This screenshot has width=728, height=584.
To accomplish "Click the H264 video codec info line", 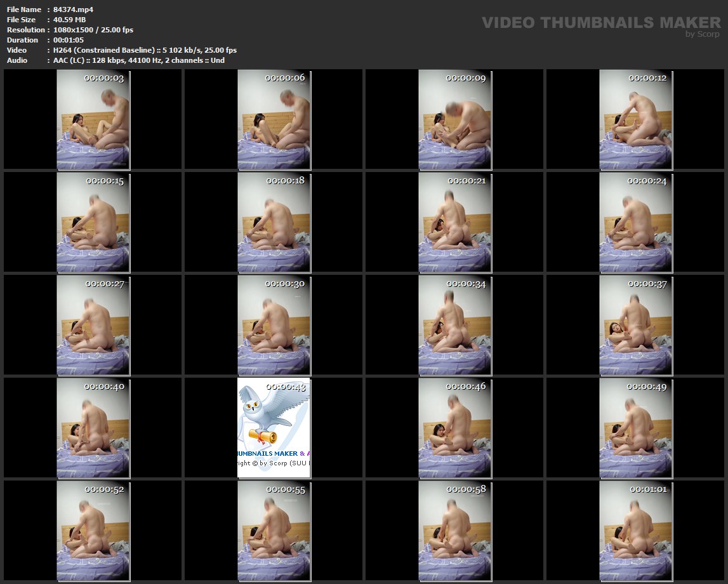I will 145,50.
